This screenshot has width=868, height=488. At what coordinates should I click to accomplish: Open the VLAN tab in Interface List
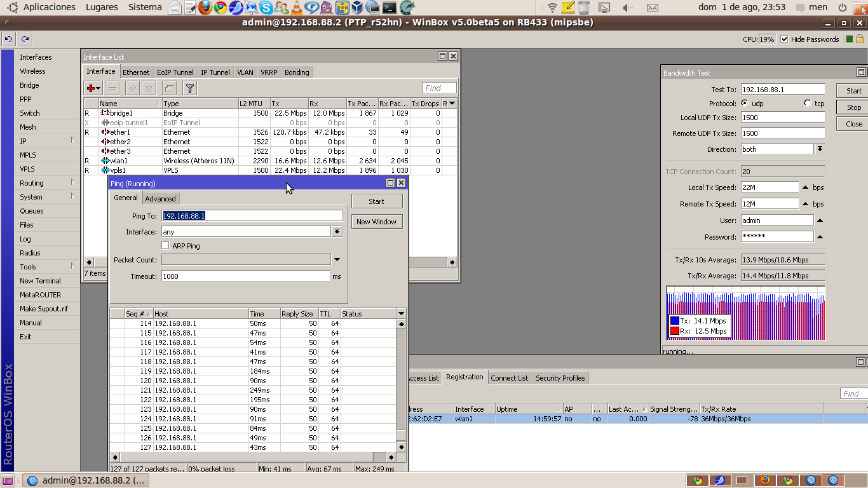point(245,72)
